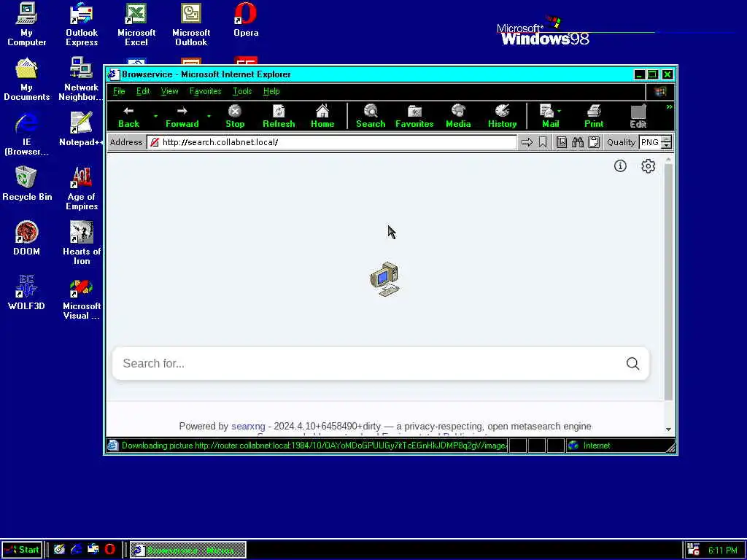
Task: Select the Outlook Express desktop icon
Action: pyautogui.click(x=82, y=25)
